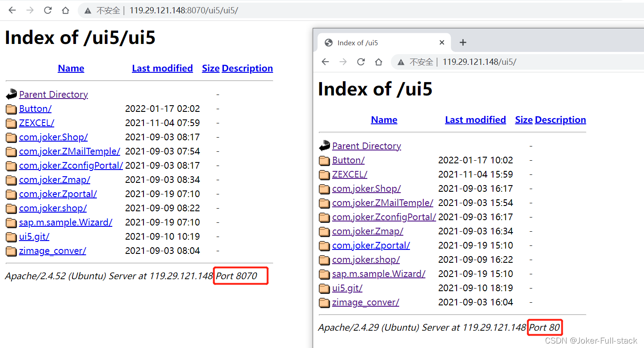Sort by Name in left listing
The height and width of the screenshot is (348, 644).
click(71, 68)
